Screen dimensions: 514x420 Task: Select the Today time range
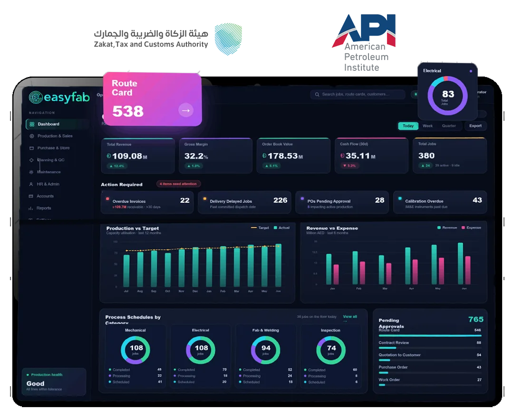pyautogui.click(x=408, y=126)
